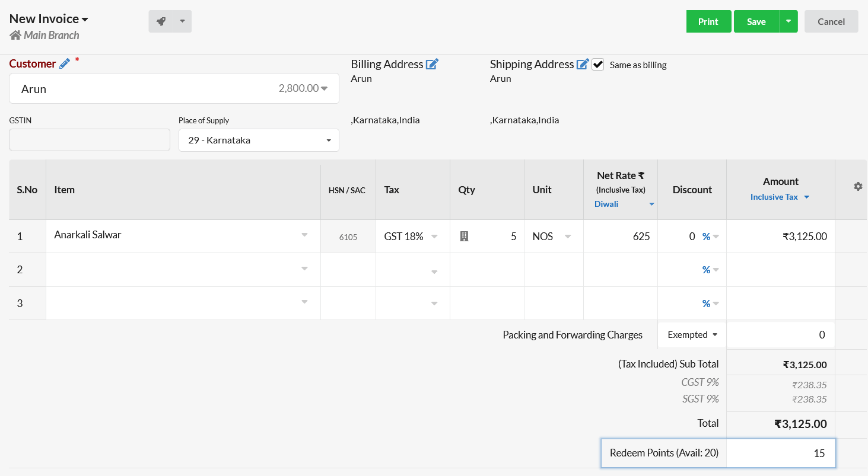The width and height of the screenshot is (868, 476).
Task: Click the Item column header
Action: [64, 190]
